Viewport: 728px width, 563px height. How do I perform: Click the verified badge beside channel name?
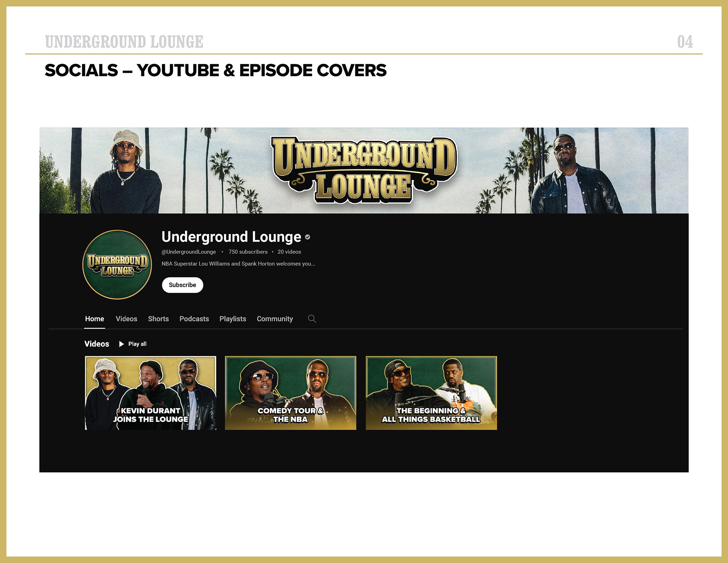click(308, 237)
